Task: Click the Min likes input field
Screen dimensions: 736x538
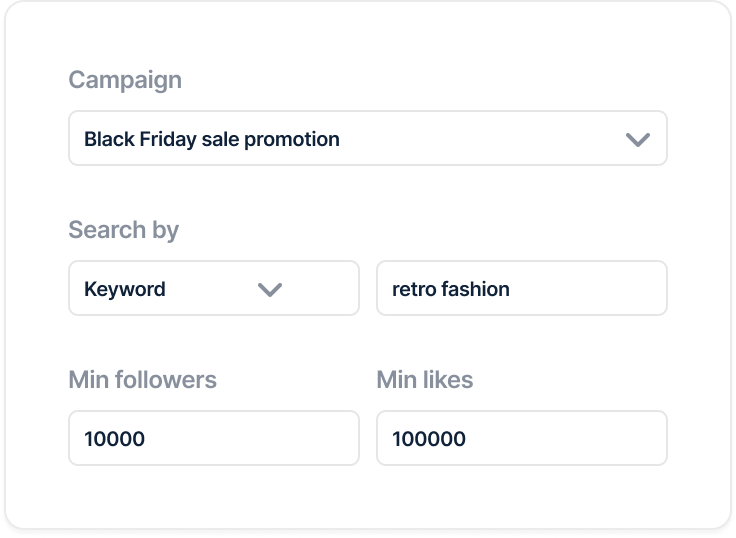Action: click(521, 438)
